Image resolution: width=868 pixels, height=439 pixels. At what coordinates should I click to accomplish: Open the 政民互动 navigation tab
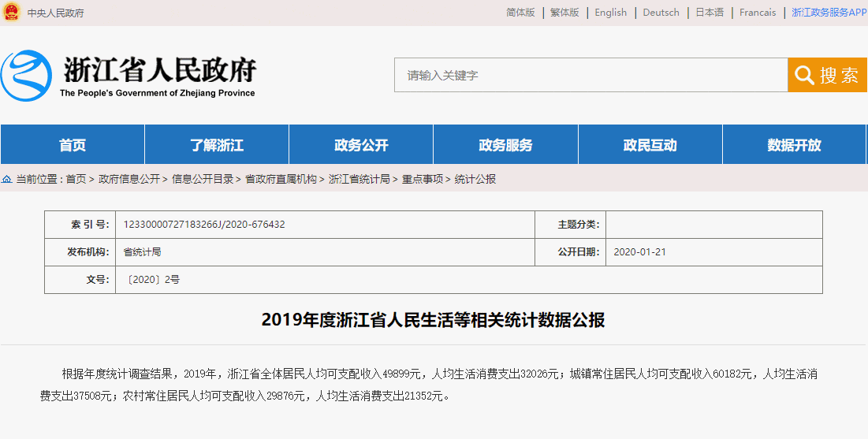pos(650,144)
